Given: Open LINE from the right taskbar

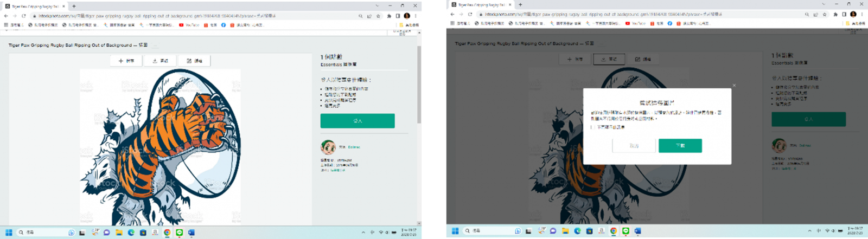Looking at the screenshot, I should click(626, 231).
